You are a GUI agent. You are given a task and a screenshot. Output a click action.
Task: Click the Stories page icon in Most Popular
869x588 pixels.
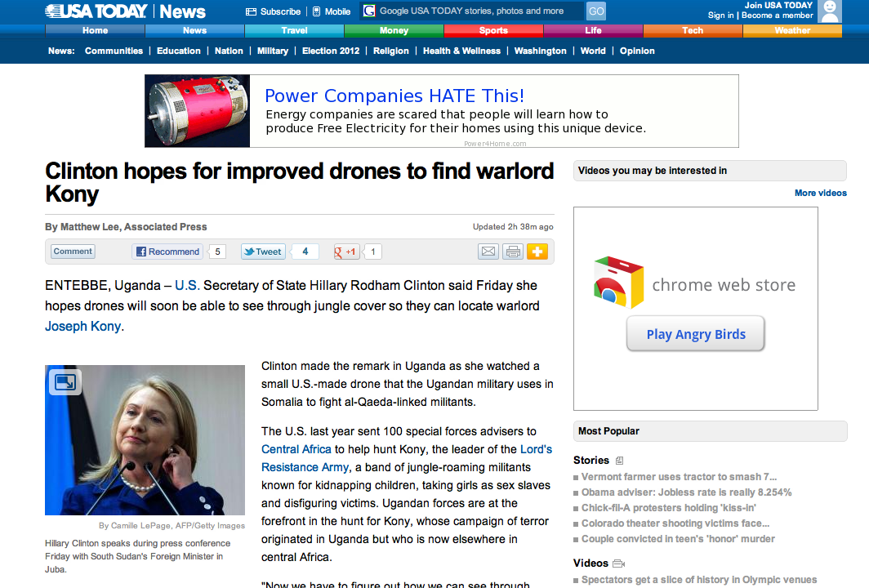pyautogui.click(x=620, y=461)
